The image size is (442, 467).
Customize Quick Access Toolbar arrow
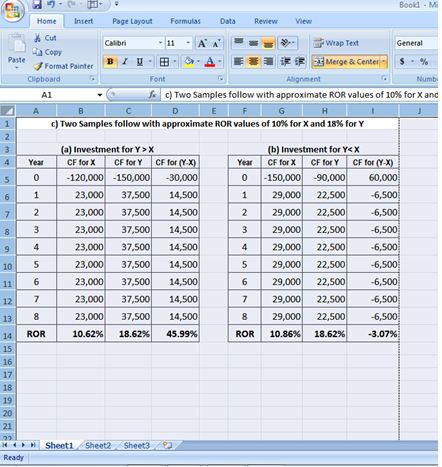coord(116,4)
